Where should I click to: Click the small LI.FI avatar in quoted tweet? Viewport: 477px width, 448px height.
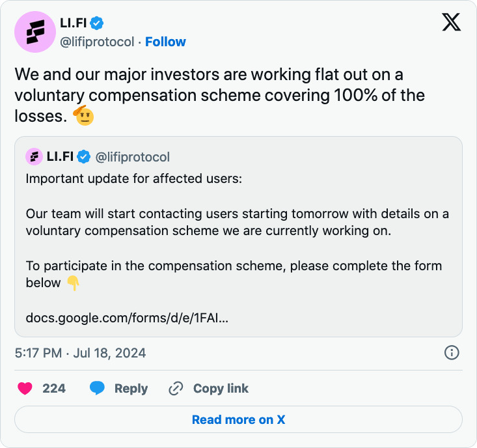[x=34, y=157]
